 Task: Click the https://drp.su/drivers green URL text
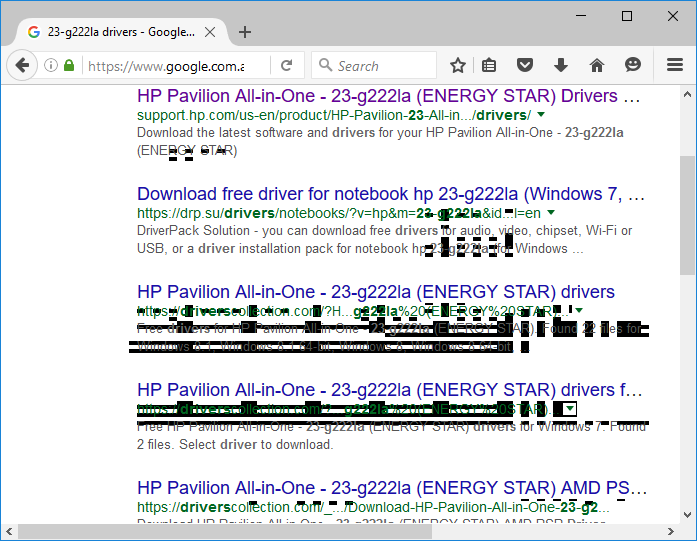[x=339, y=213]
